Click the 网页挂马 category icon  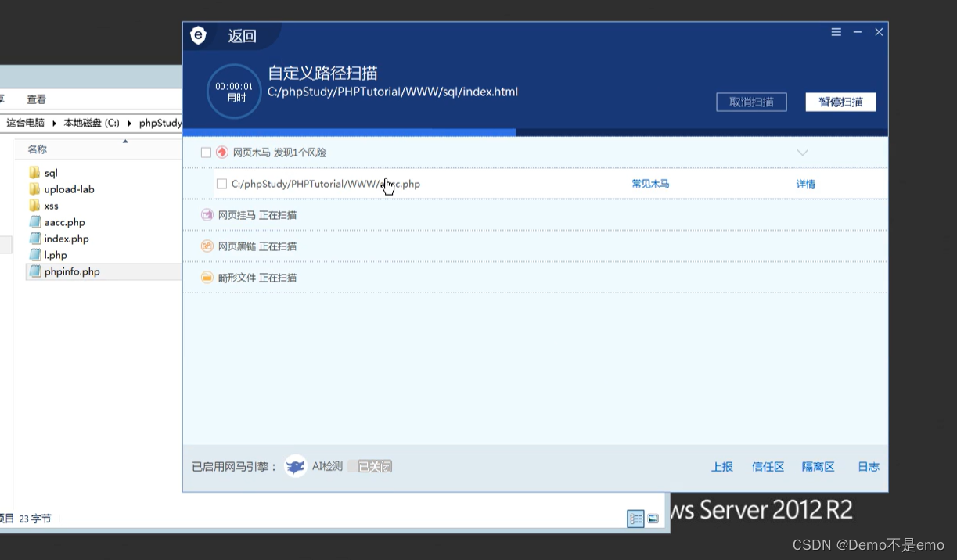tap(207, 215)
